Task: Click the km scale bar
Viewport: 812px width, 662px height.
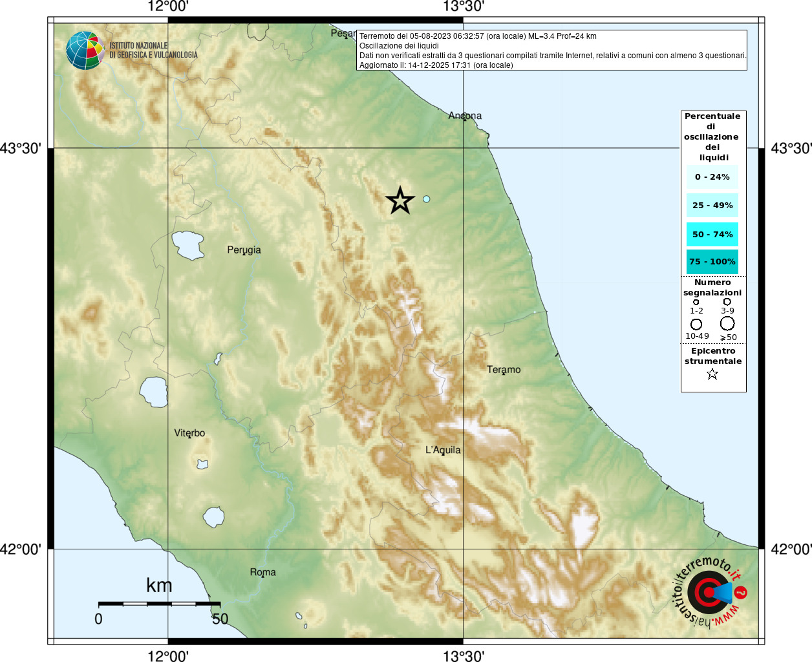Action: tap(159, 604)
